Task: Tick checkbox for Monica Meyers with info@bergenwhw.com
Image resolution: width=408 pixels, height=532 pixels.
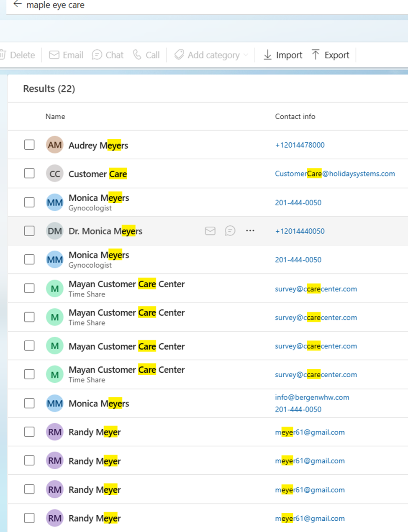Action: click(x=29, y=403)
